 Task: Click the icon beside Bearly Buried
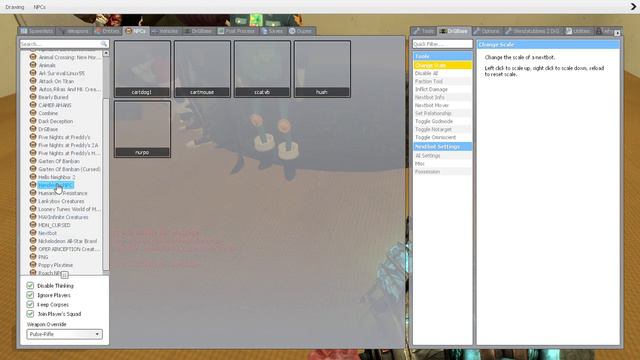(x=33, y=97)
